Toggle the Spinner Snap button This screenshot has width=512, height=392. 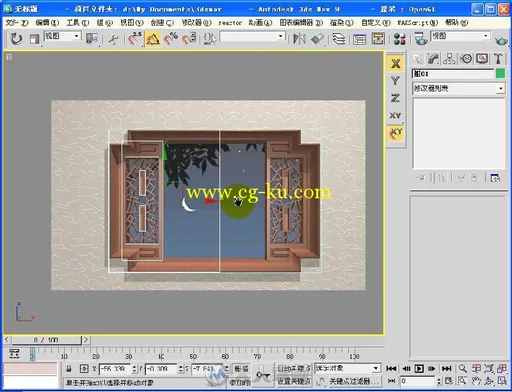click(x=189, y=39)
